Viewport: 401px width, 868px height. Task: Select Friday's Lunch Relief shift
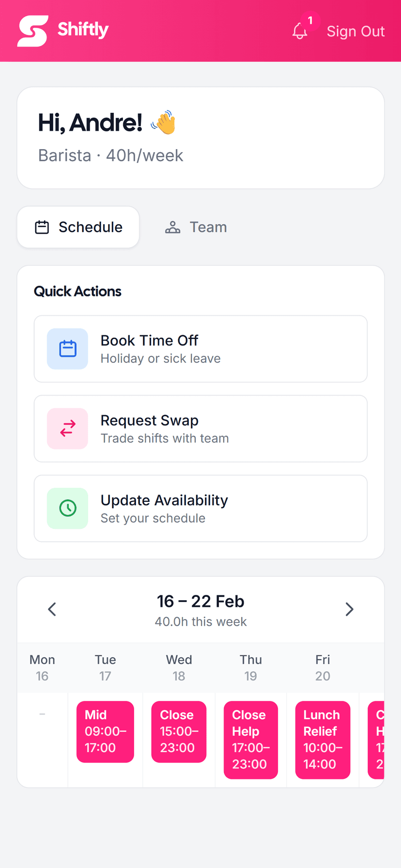(x=323, y=740)
